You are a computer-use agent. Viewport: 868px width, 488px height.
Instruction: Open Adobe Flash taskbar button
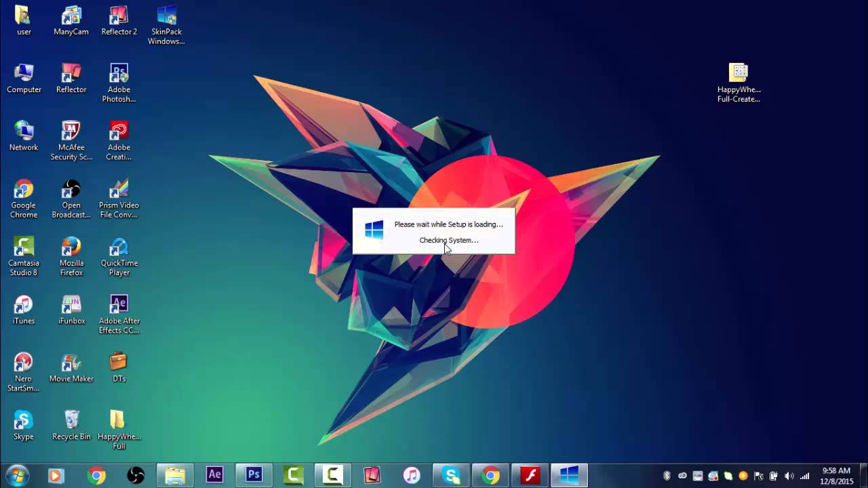tap(530, 476)
